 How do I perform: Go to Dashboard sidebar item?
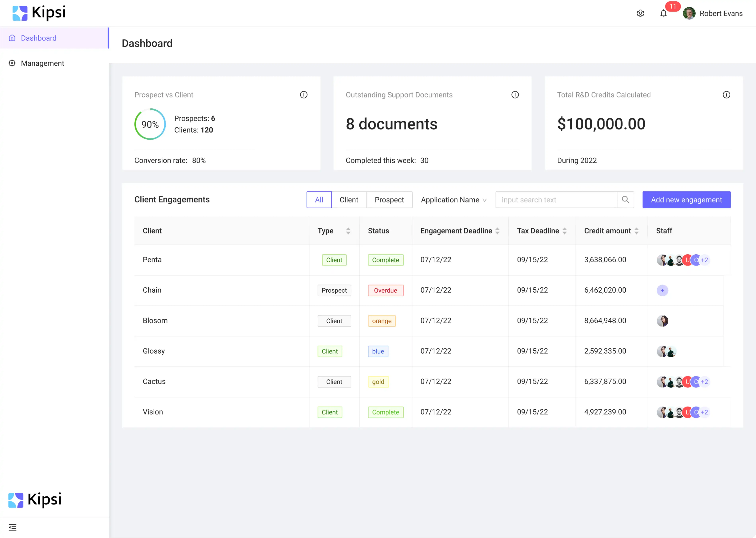click(38, 38)
